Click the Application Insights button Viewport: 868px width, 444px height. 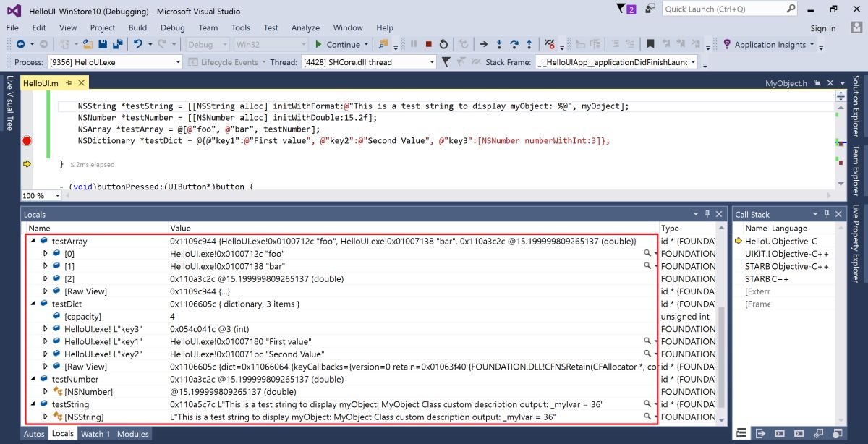[770, 45]
